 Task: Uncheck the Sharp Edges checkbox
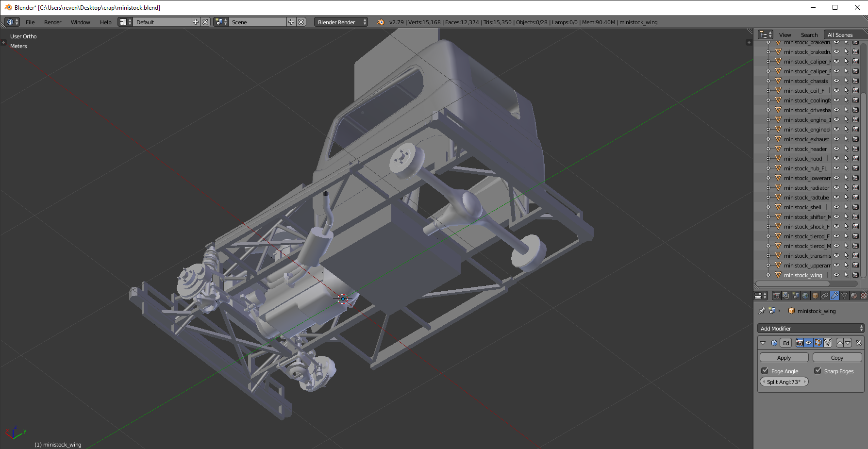click(x=818, y=371)
